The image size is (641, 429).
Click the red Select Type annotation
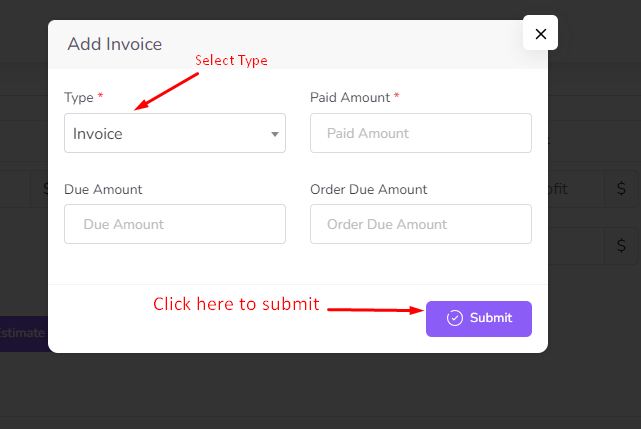pyautogui.click(x=231, y=61)
